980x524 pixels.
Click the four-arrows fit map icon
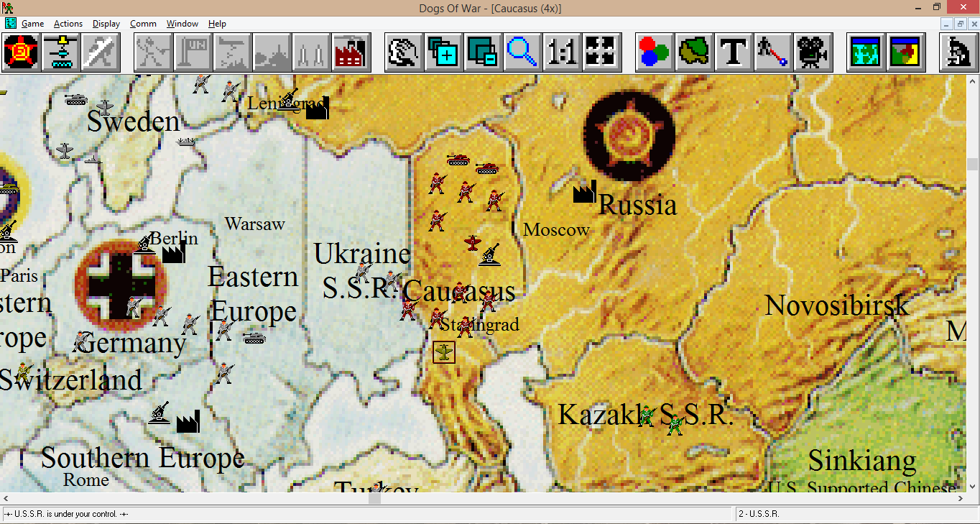[601, 52]
